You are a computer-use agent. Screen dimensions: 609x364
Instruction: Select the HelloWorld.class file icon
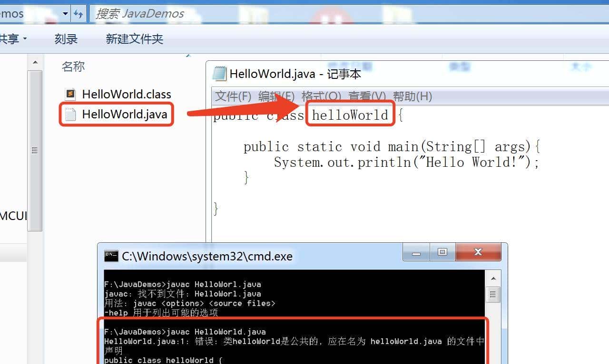click(x=70, y=94)
